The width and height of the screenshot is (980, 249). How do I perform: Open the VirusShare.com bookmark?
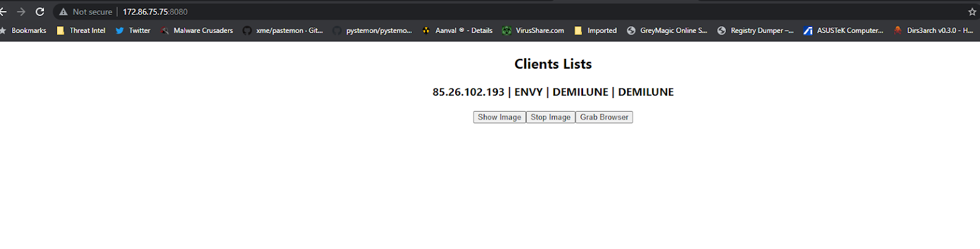pyautogui.click(x=533, y=30)
